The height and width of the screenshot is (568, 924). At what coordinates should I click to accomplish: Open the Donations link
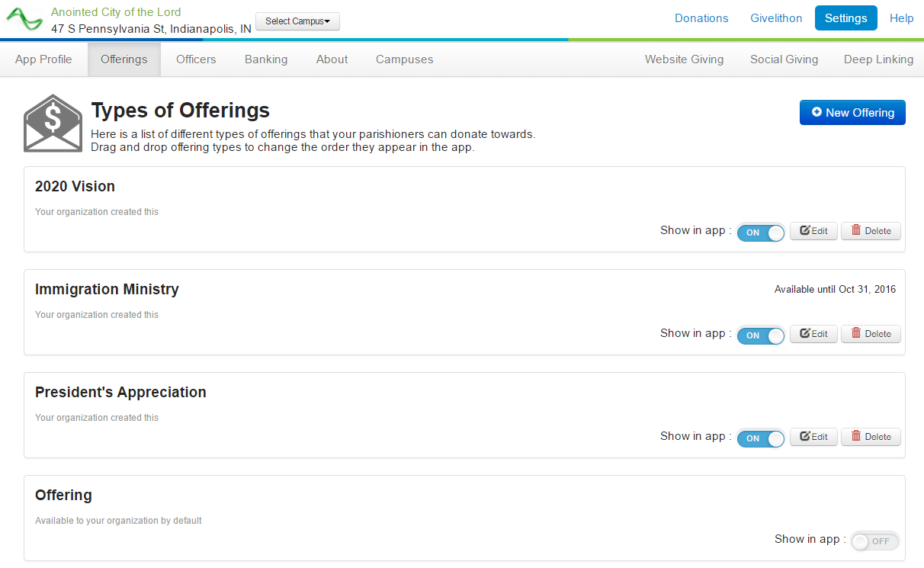tap(701, 18)
